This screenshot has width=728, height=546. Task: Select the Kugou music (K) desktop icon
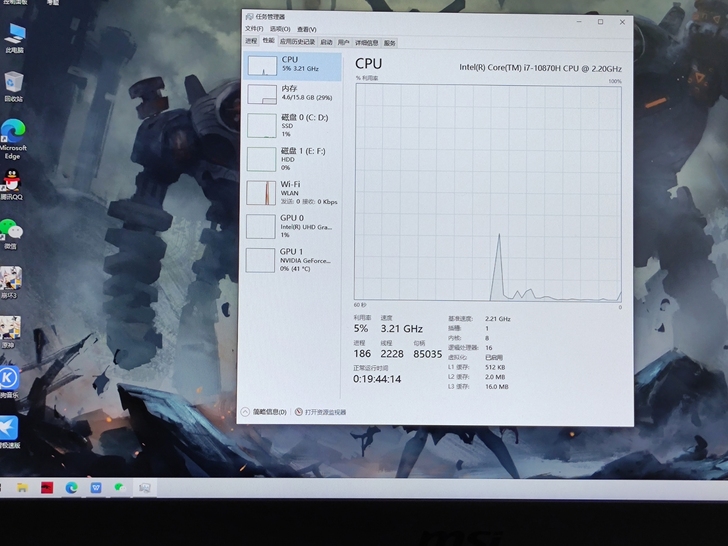point(9,382)
